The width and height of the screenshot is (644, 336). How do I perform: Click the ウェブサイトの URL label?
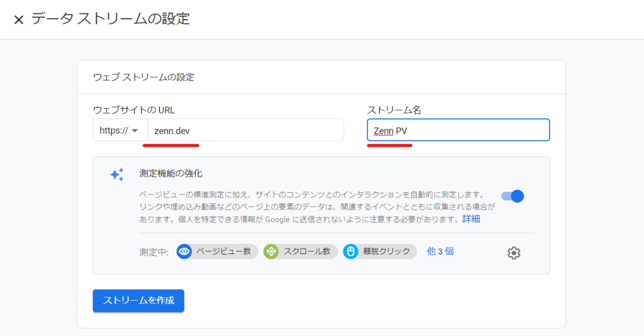click(134, 110)
